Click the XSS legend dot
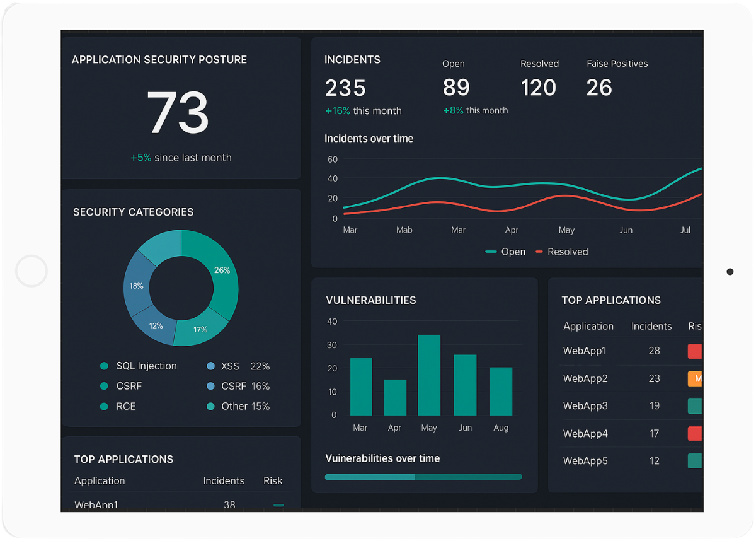Viewport: 756px width, 541px height. (210, 366)
